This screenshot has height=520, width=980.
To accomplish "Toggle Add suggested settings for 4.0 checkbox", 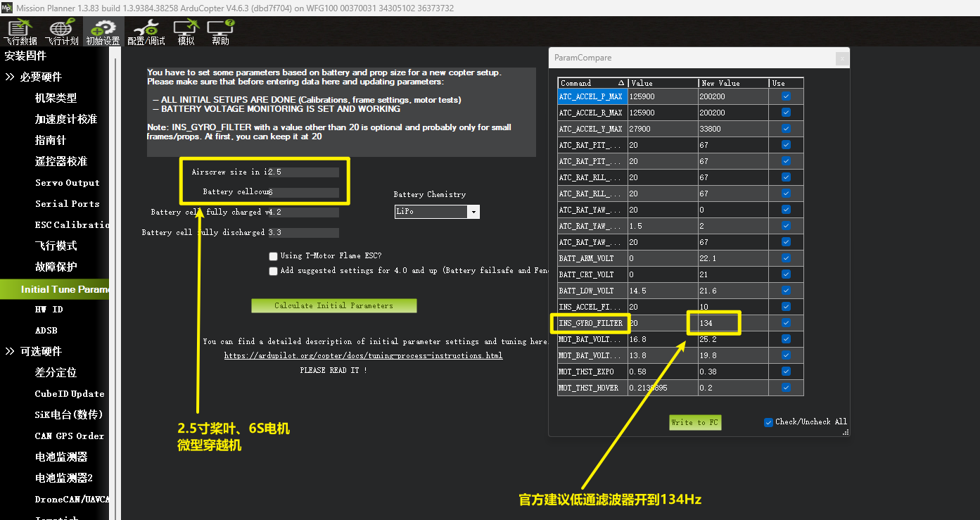I will pyautogui.click(x=274, y=271).
